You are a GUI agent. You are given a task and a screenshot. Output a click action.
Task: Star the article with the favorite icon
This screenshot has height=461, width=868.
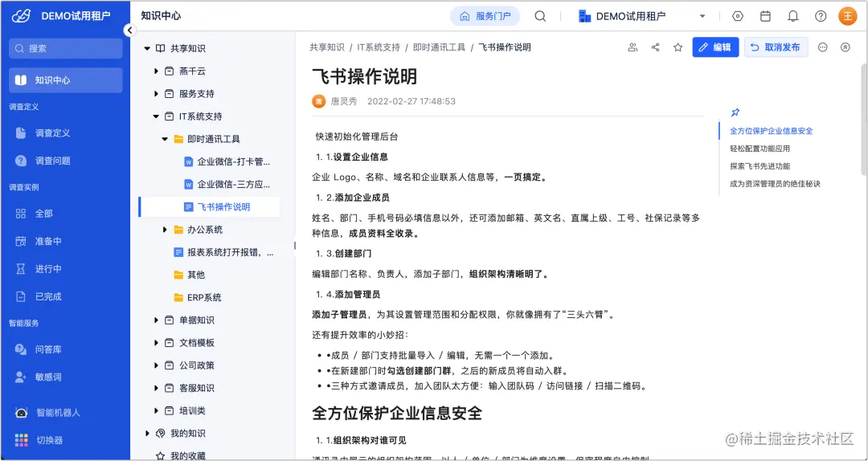678,47
